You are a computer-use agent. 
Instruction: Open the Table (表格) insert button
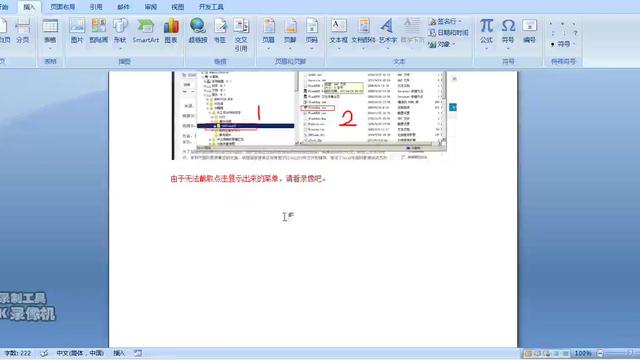coord(50,34)
